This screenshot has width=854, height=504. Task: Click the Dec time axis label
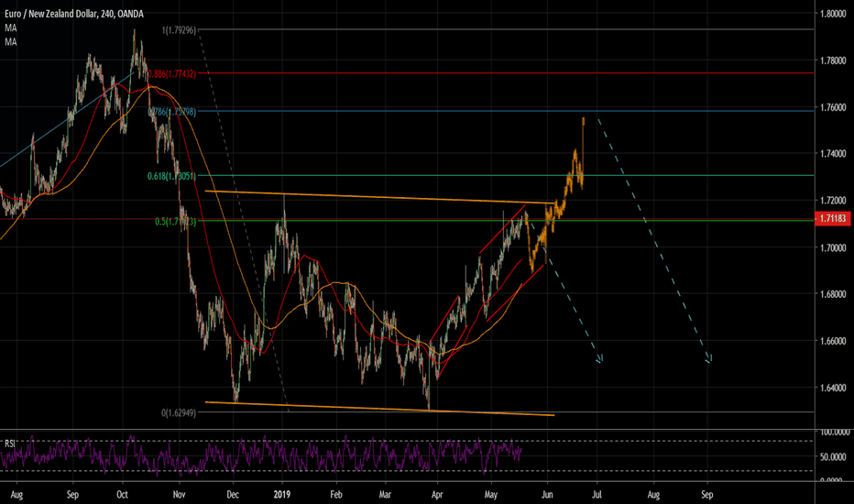click(233, 495)
